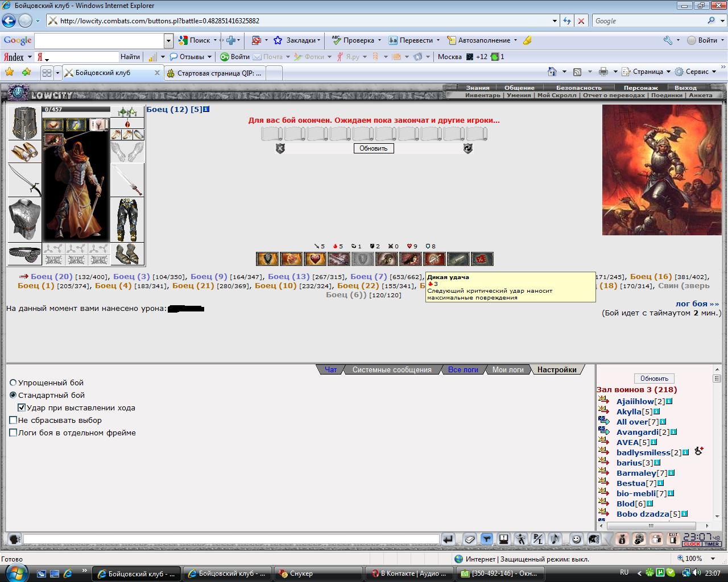Click the straight sword off-hand slot
The height and width of the screenshot is (582, 728).
pyautogui.click(x=127, y=180)
